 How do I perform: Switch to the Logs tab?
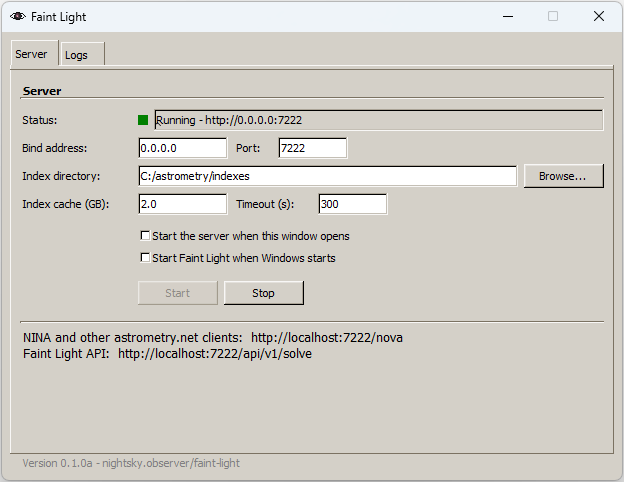[82, 55]
